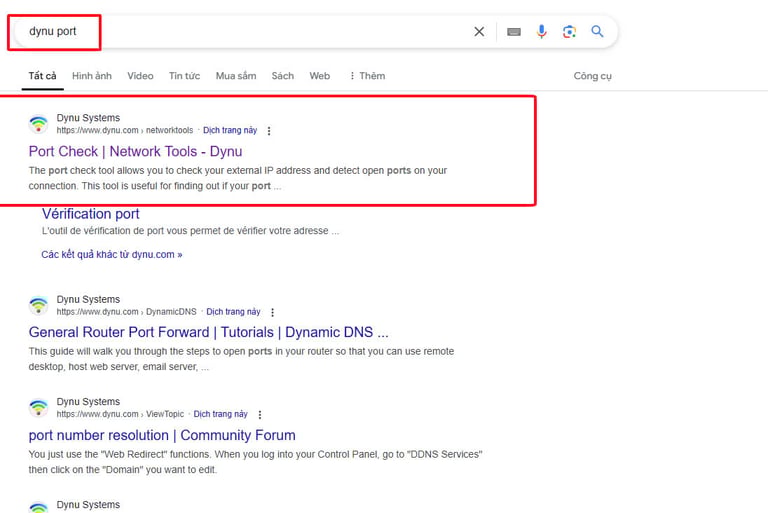Open the Tin tức tab
Screen dimensions: 768x513
184,76
